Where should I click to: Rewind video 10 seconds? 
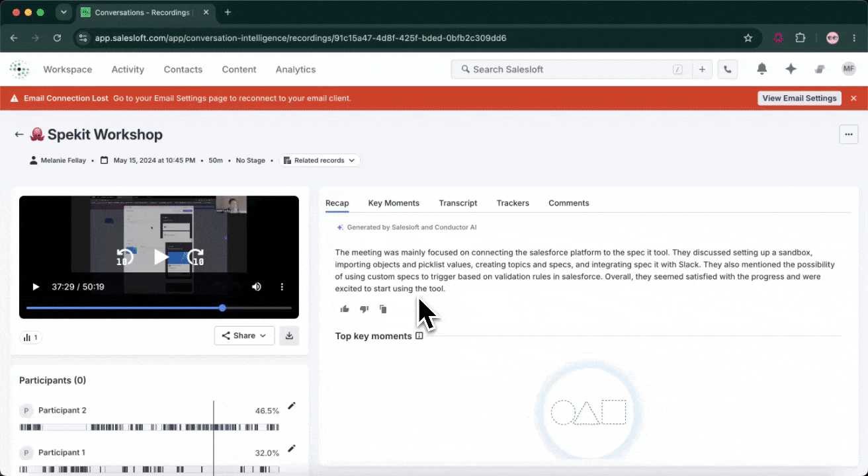coord(124,257)
